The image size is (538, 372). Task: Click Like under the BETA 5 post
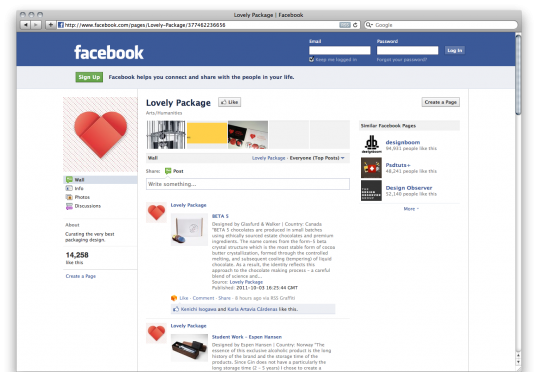click(184, 298)
